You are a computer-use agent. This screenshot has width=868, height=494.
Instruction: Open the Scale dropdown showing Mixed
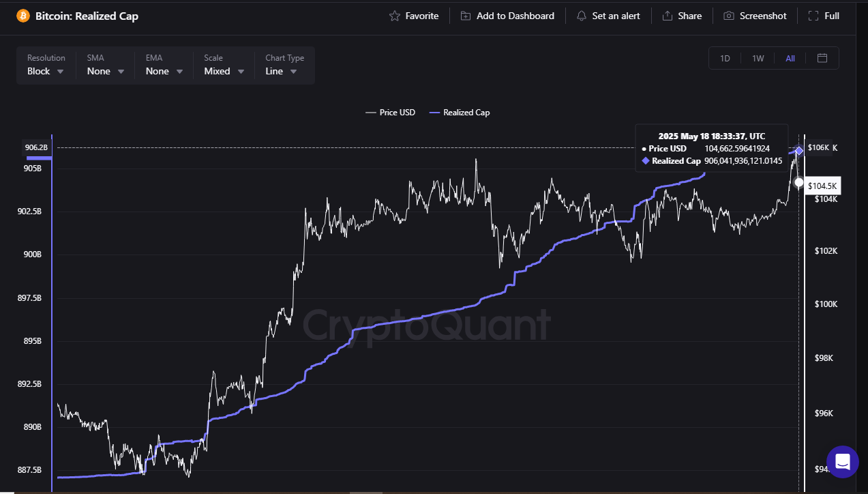pos(223,70)
